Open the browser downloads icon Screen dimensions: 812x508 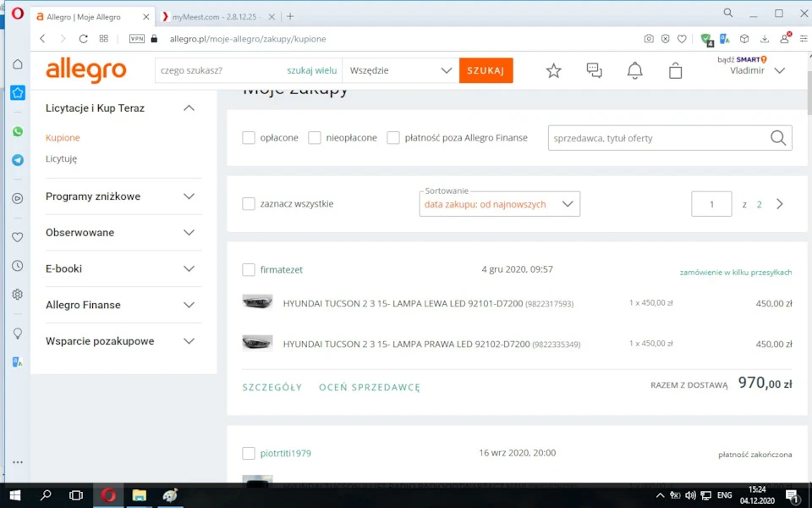coord(765,39)
